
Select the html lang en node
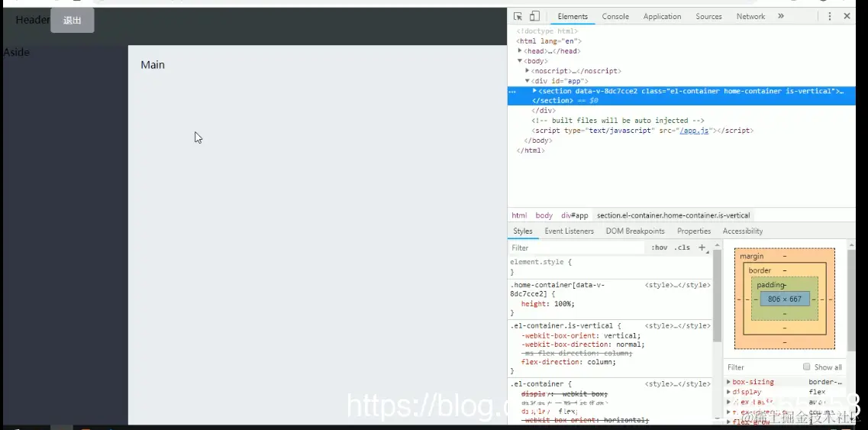[x=549, y=41]
